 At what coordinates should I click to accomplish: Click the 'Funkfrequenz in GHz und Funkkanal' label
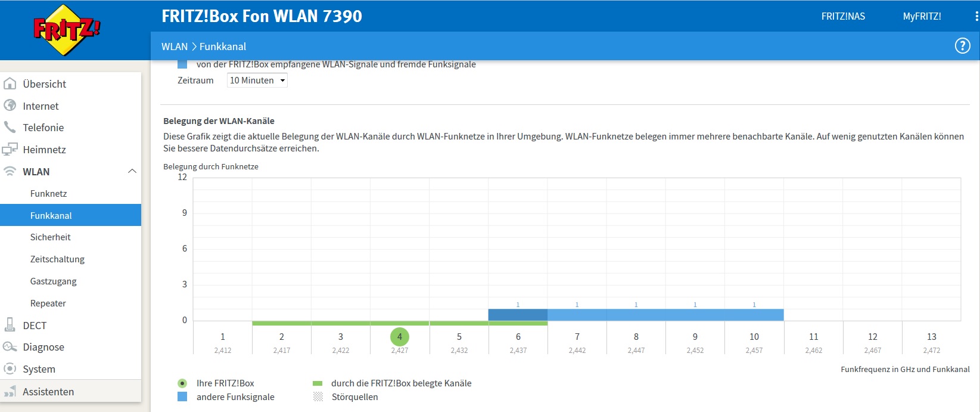click(x=905, y=369)
